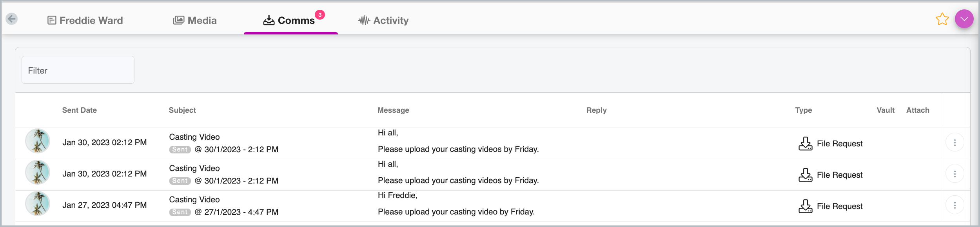Click the back arrow icon
This screenshot has width=980, height=227.
(12, 18)
